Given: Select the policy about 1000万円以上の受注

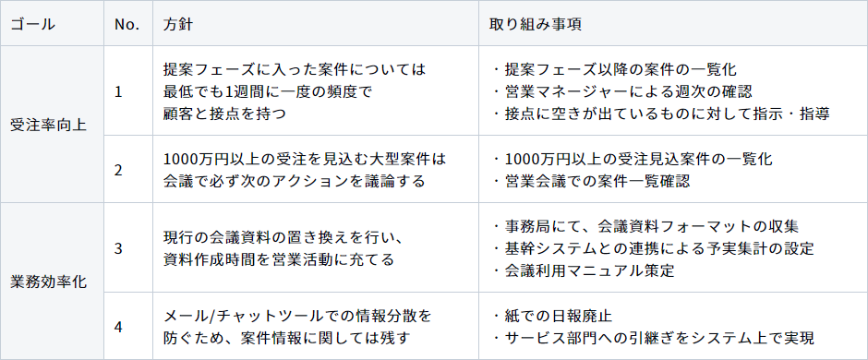Looking at the screenshot, I should [x=305, y=169].
